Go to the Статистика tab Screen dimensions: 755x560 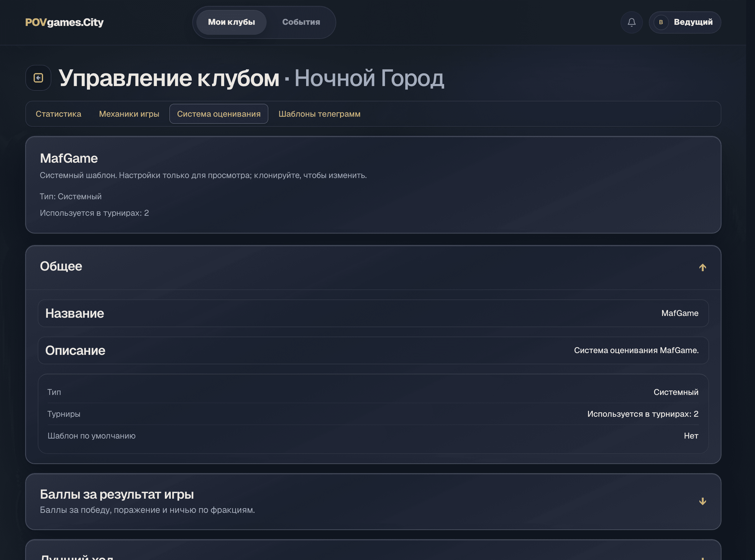coord(58,114)
